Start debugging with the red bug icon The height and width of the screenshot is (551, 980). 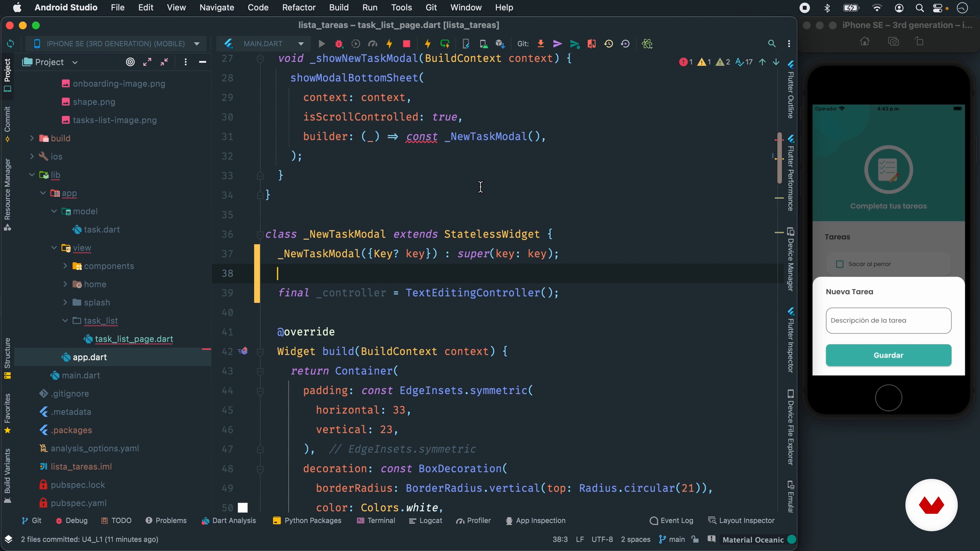pyautogui.click(x=339, y=44)
